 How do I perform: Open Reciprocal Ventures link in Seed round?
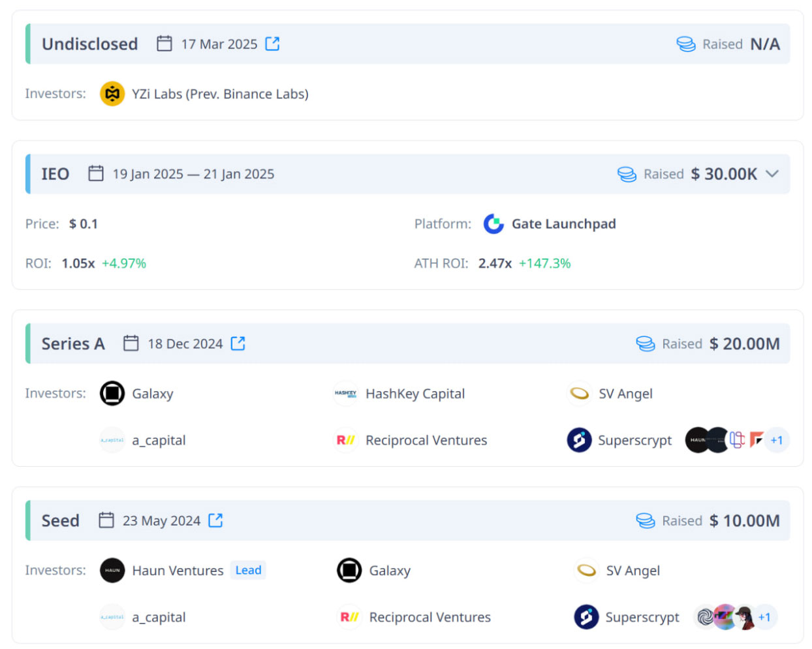(x=429, y=617)
